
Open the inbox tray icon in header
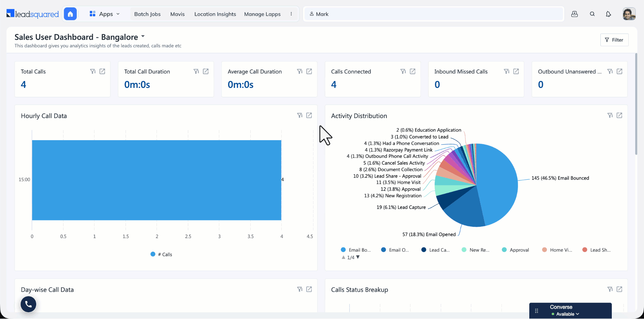click(575, 14)
